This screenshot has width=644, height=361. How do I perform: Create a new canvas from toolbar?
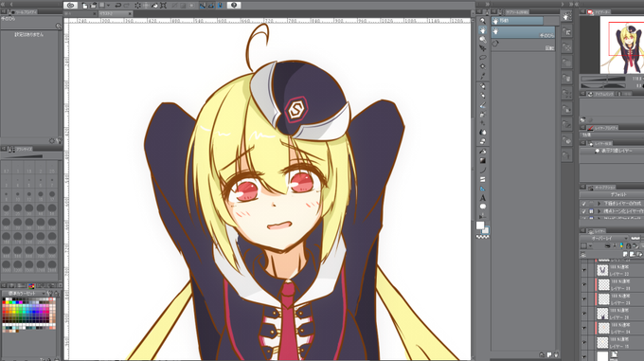(x=85, y=6)
